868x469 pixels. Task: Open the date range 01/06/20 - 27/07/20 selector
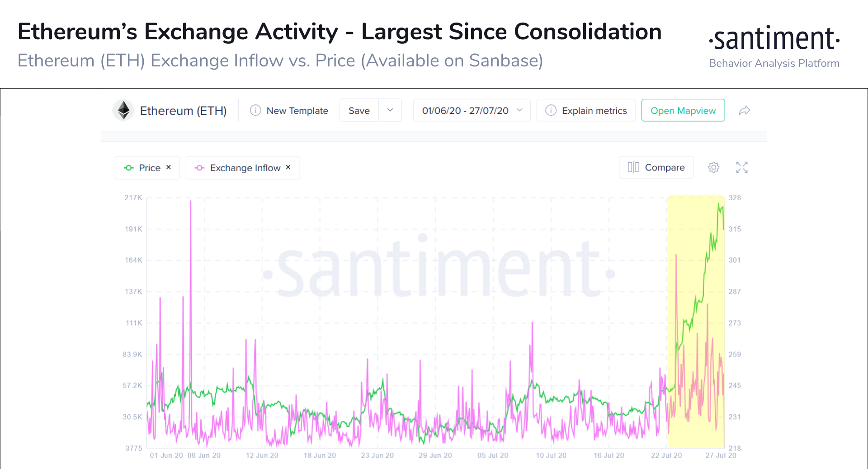coord(472,110)
